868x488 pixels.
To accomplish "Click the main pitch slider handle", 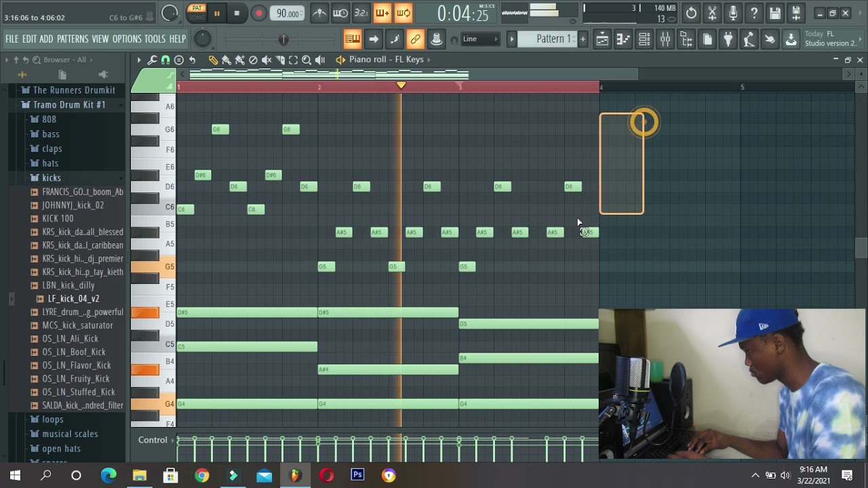I will point(283,39).
